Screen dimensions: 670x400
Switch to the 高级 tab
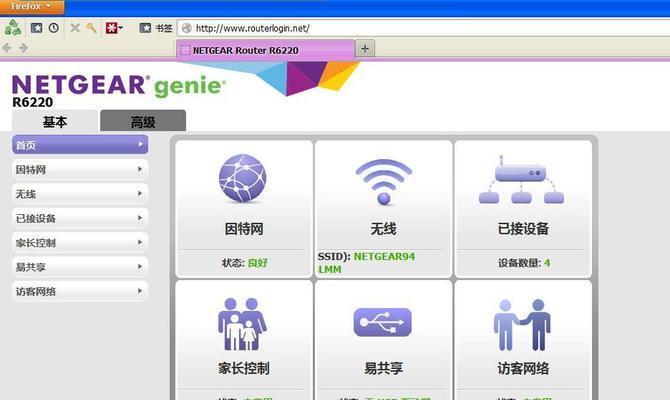click(143, 122)
